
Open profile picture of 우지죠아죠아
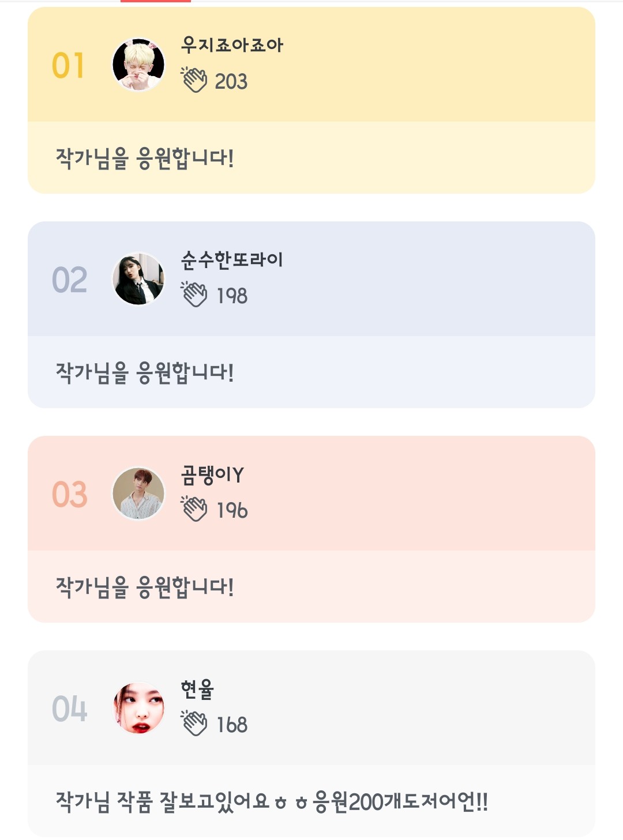point(138,65)
